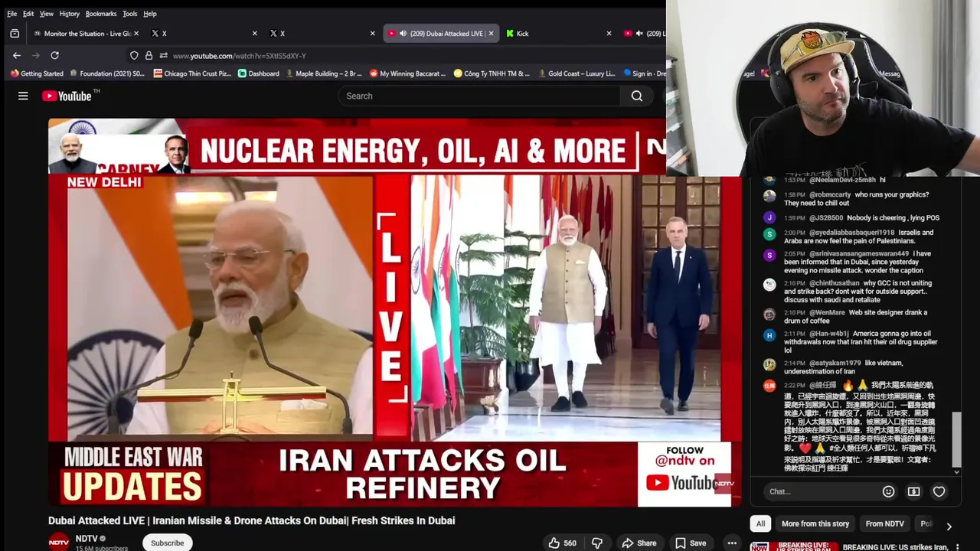
Task: Like the video with thumbs up icon
Action: click(554, 543)
